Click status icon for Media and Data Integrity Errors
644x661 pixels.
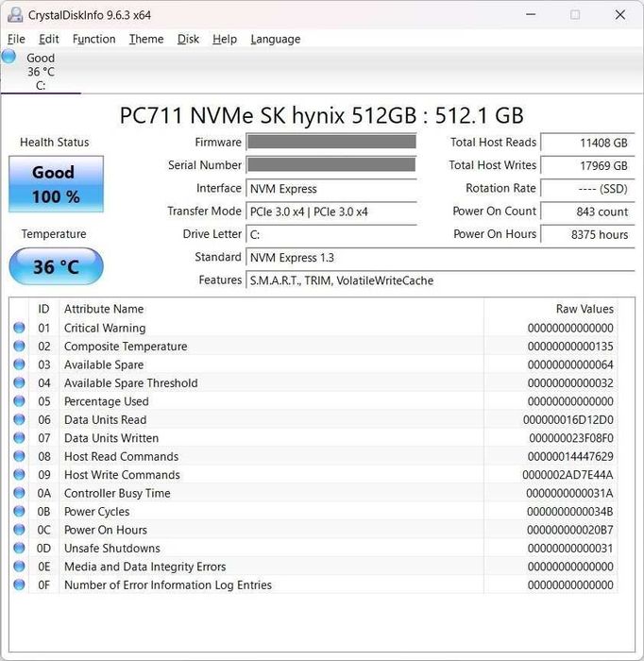(x=19, y=567)
